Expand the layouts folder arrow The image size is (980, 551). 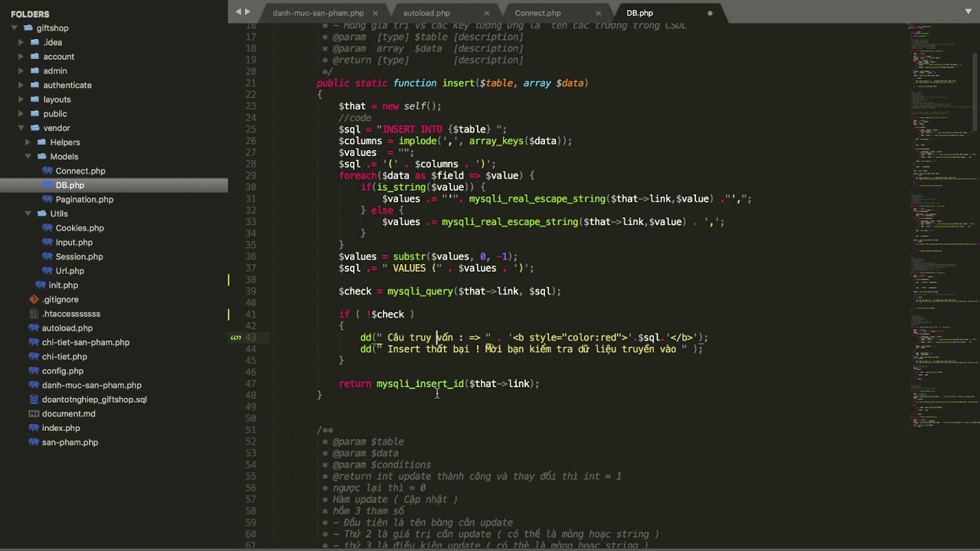21,99
